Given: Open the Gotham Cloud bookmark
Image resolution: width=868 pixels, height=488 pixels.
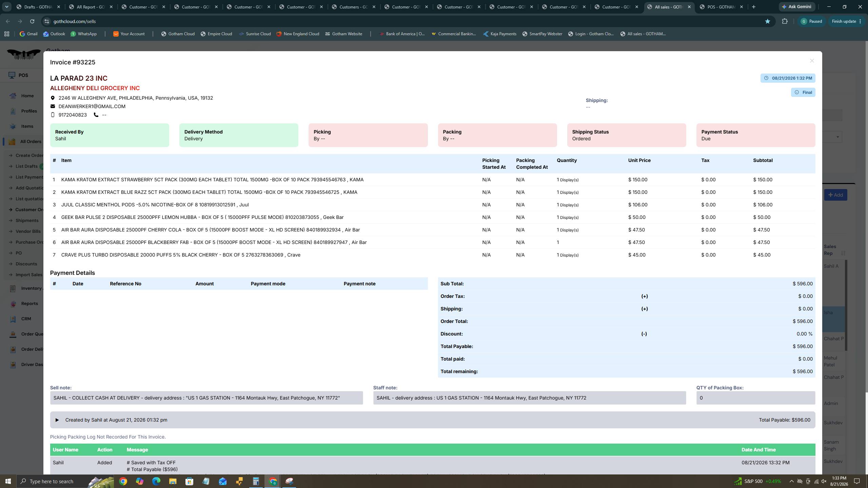Looking at the screenshot, I should (x=178, y=34).
